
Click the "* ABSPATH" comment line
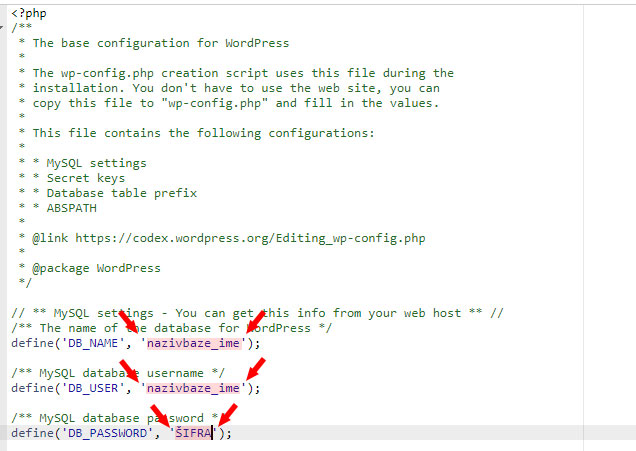tap(69, 208)
